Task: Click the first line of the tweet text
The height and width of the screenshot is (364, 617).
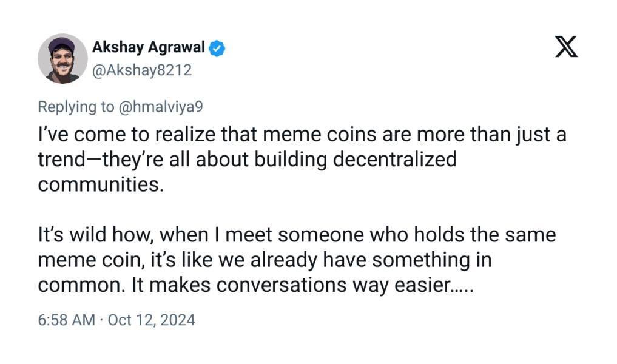Action: click(x=303, y=135)
